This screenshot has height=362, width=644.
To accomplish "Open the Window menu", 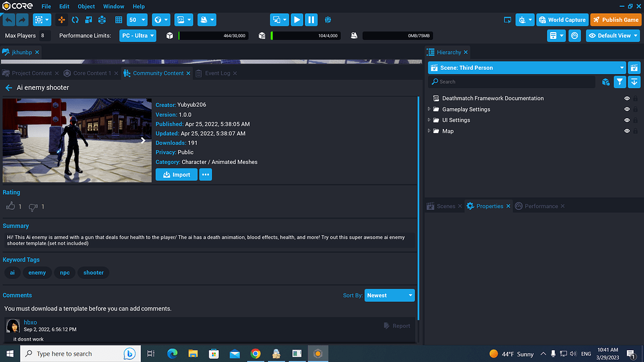I will (113, 6).
